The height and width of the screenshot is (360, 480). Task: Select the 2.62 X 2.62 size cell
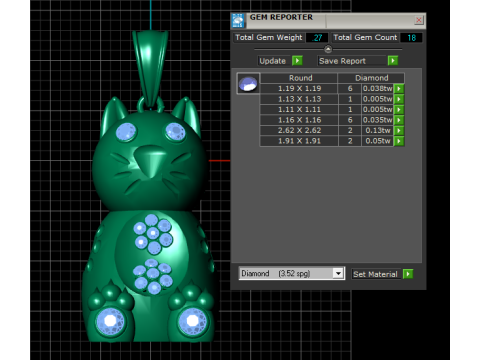click(299, 130)
